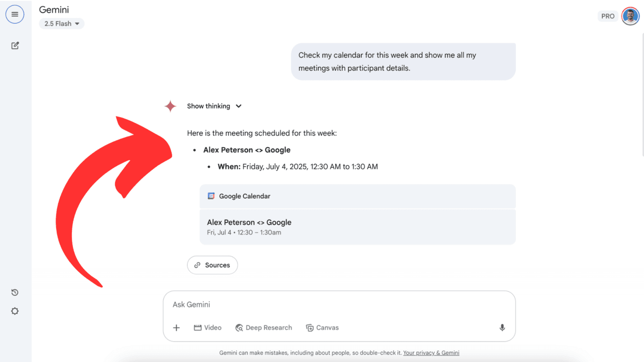The image size is (644, 362).
Task: Click the microphone voice input icon
Action: (502, 328)
